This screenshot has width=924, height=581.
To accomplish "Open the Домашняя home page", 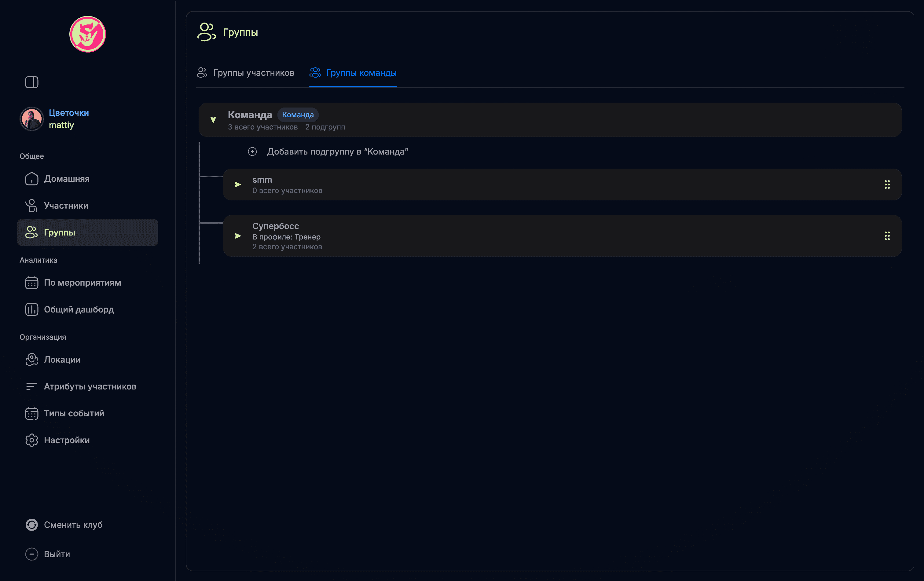I will point(66,179).
